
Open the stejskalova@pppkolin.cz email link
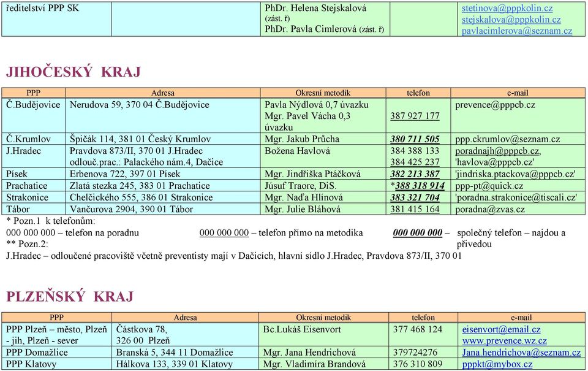[x=511, y=20]
